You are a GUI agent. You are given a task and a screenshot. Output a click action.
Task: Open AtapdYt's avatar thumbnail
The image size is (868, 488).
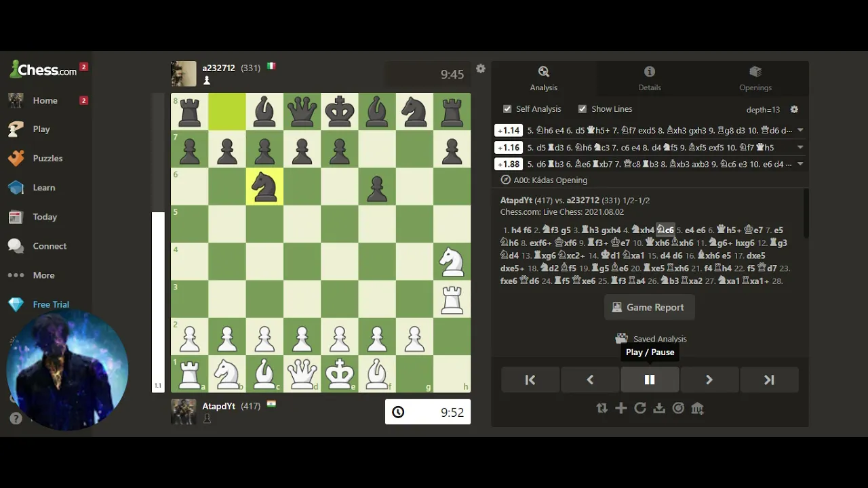pyautogui.click(x=183, y=411)
